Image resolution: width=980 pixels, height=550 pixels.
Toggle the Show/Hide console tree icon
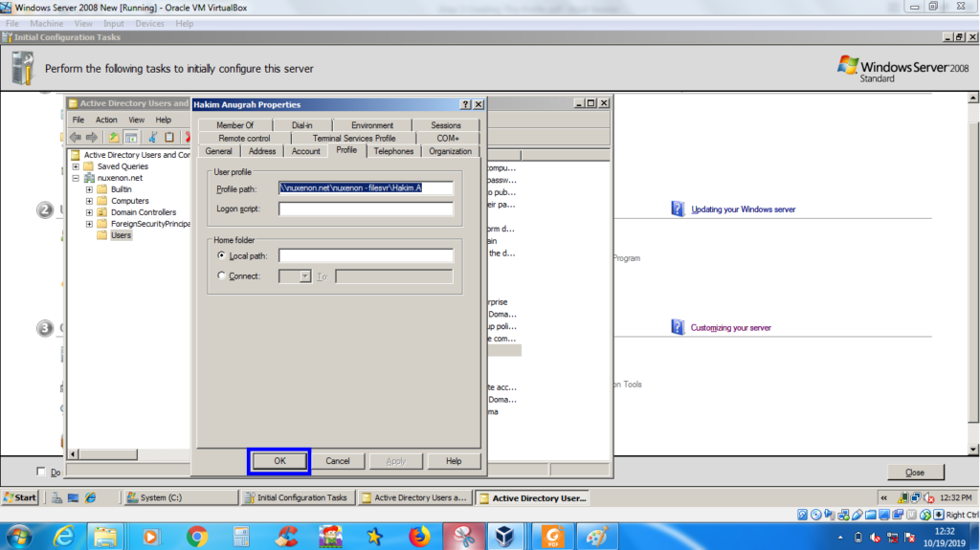pos(131,137)
